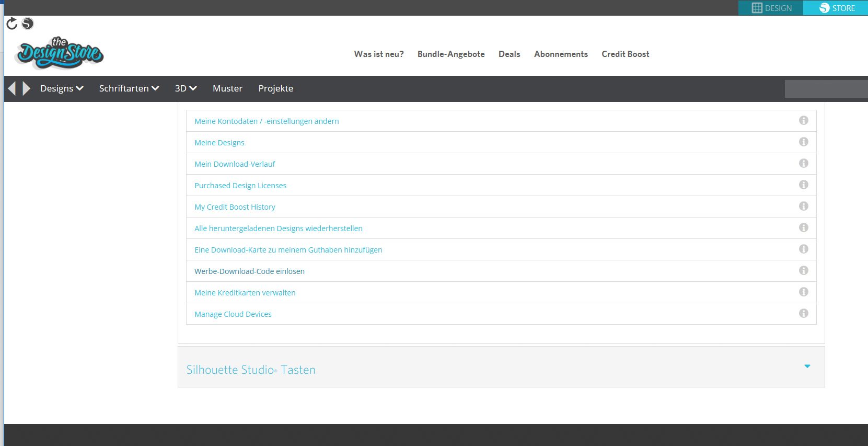Open Purchased Design Licenses link
The image size is (868, 446).
click(x=240, y=186)
